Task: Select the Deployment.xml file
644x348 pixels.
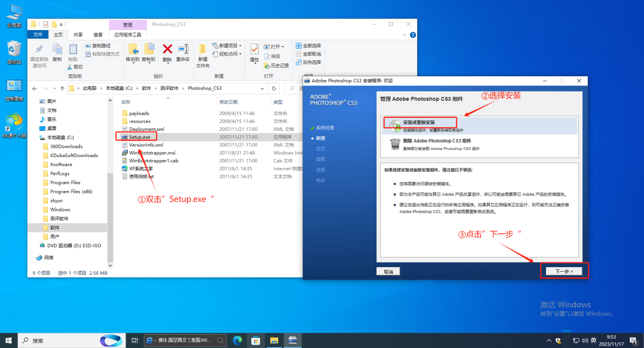Action: point(146,129)
